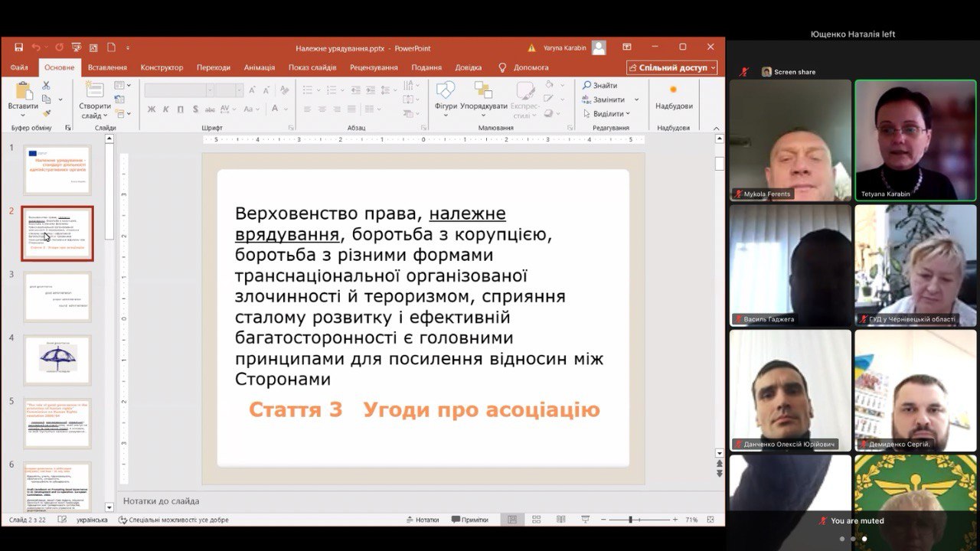Click the Упорядкувати arrange icon
This screenshot has height=551, width=980.
(x=483, y=92)
